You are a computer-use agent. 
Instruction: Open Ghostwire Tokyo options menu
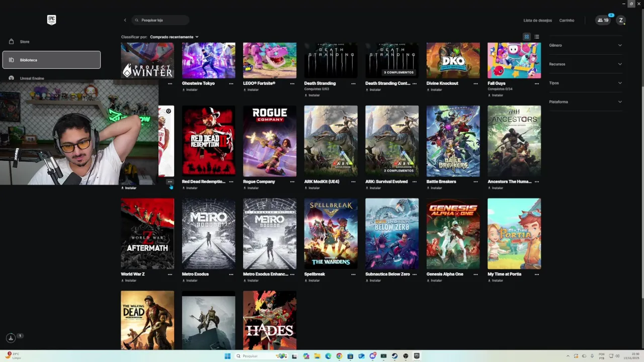[x=231, y=83]
